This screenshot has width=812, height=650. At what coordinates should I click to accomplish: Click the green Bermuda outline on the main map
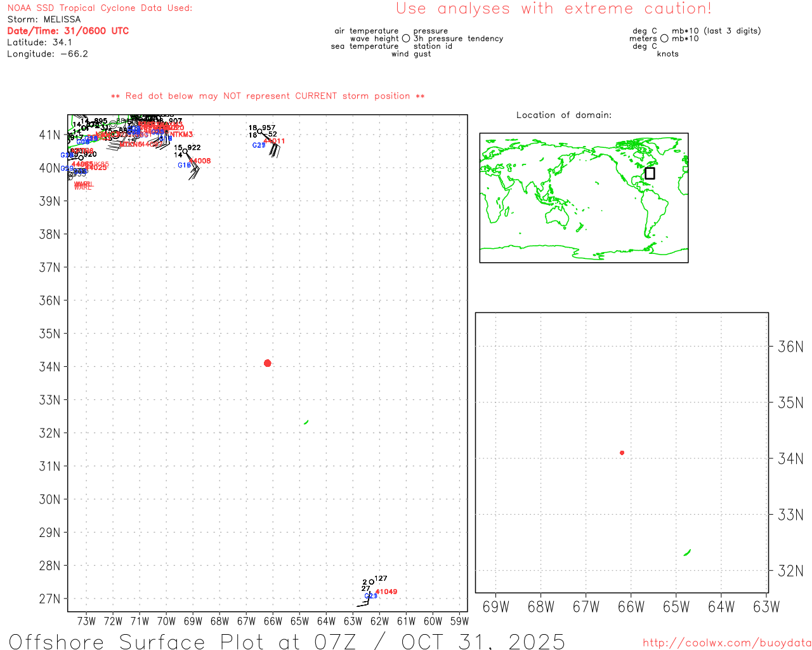click(x=306, y=422)
